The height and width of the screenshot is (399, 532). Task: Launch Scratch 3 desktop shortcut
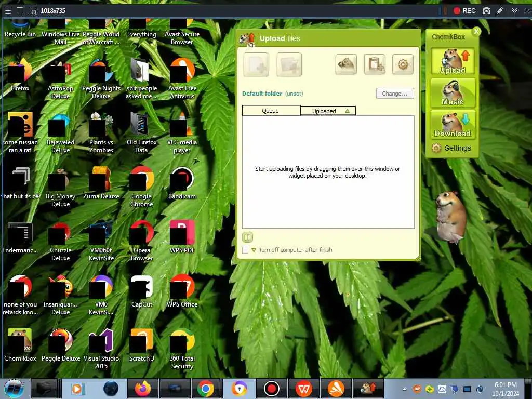(141, 345)
